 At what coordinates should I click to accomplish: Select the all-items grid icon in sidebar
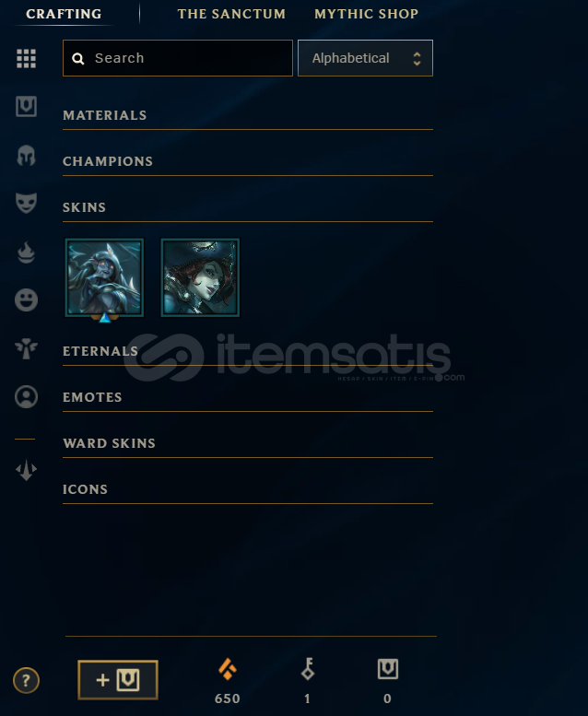[26, 58]
